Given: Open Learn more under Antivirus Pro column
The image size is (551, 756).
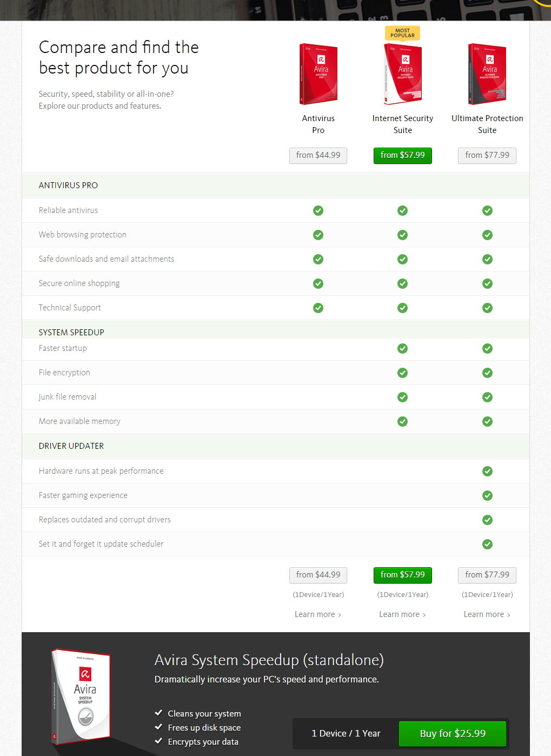Looking at the screenshot, I should [x=318, y=614].
